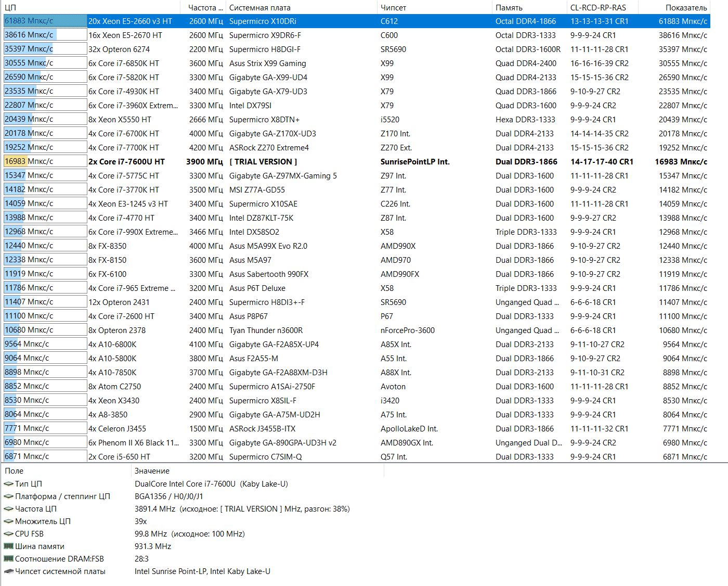Click the Gigabyte GA-Z170X-UD3 cell
Viewport: 728px width, 586px height.
(273, 134)
